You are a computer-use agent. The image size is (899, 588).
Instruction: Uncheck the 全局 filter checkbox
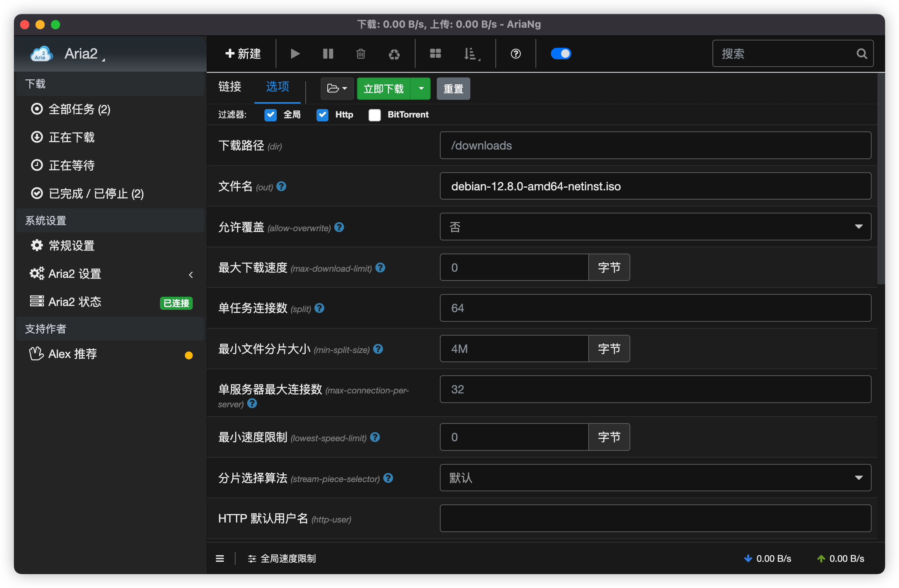click(271, 115)
